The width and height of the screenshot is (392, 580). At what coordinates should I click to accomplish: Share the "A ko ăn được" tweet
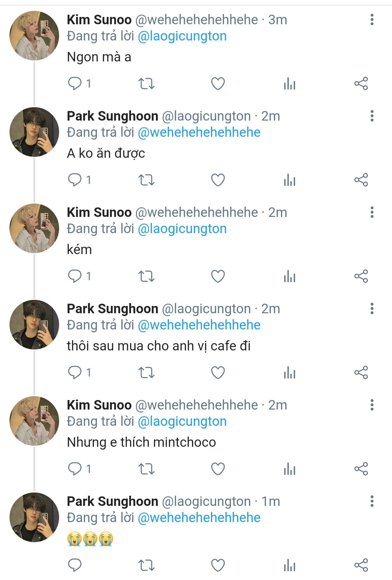361,180
